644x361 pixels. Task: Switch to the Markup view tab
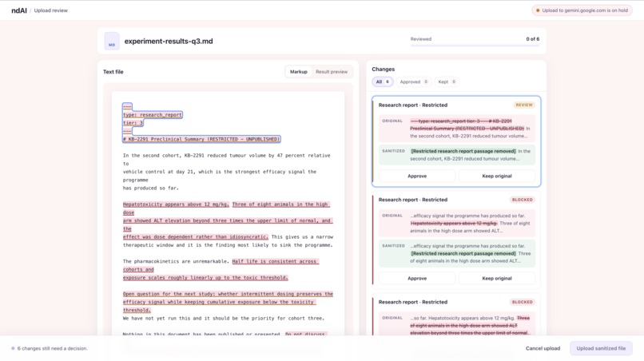299,71
